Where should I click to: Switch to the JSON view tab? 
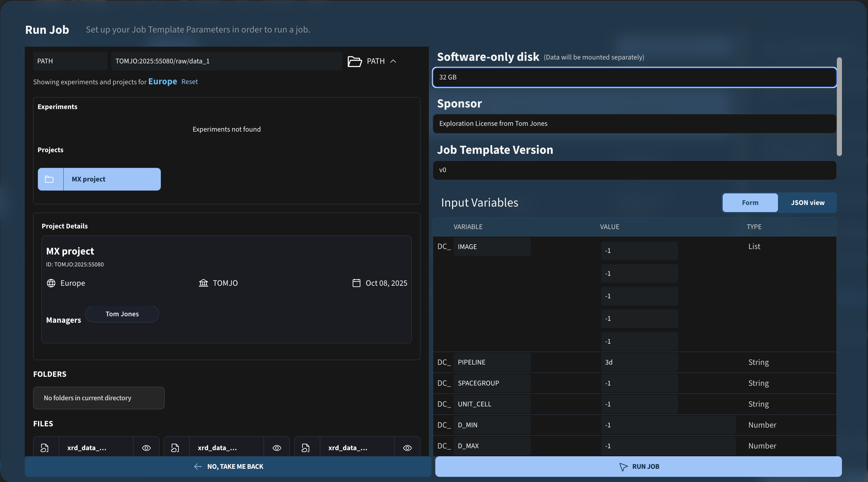(807, 203)
